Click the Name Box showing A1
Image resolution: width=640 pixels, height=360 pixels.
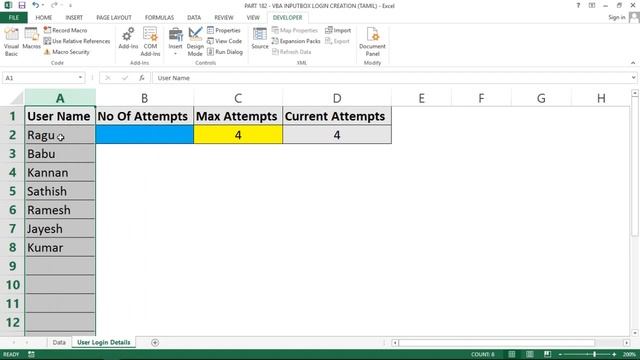pyautogui.click(x=40, y=78)
